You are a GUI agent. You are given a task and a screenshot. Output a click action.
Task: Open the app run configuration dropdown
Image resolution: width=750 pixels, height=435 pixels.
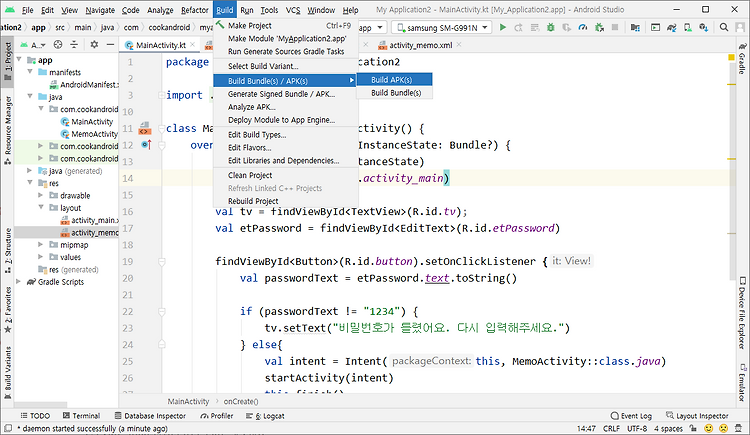(x=371, y=28)
